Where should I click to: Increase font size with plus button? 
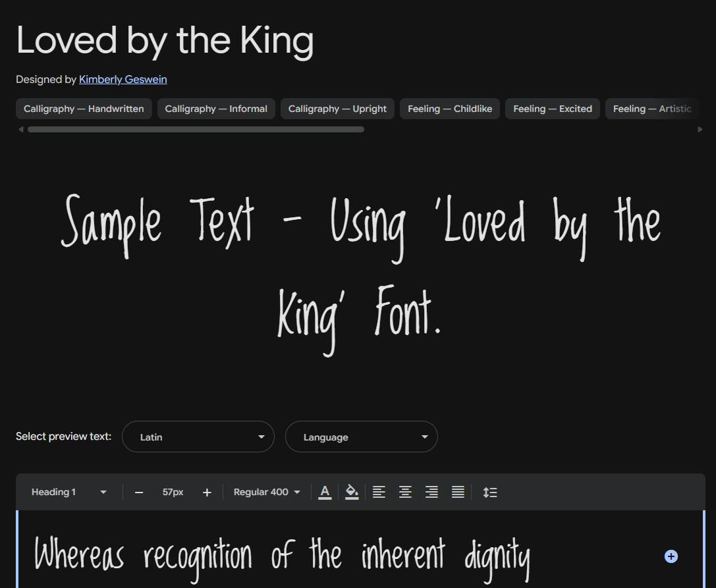click(207, 493)
